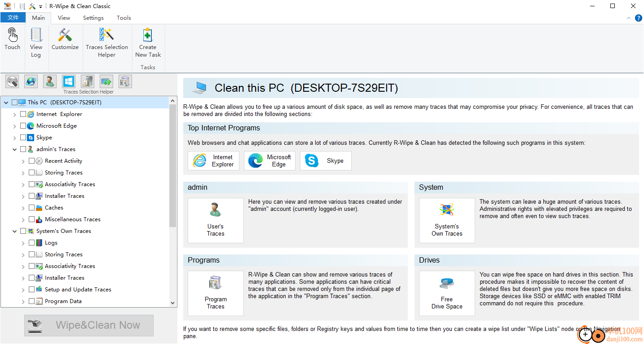
Task: Select the user traces helper icon
Action: (50, 81)
